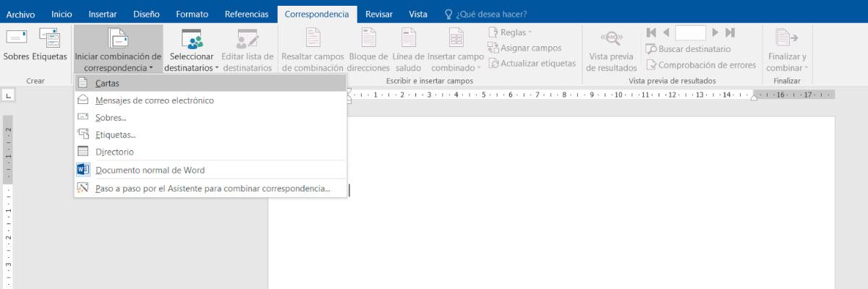
Task: Go to last record arrow
Action: [x=730, y=33]
